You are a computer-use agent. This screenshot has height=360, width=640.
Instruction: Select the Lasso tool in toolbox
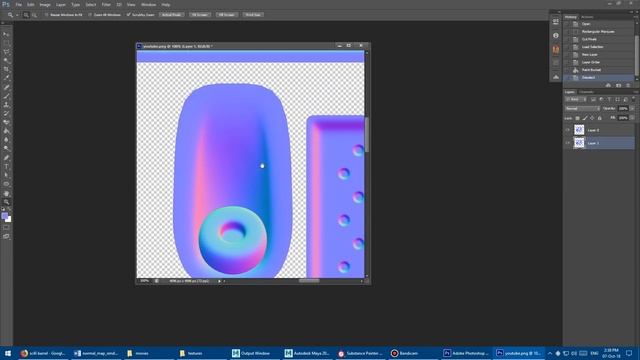coord(6,52)
